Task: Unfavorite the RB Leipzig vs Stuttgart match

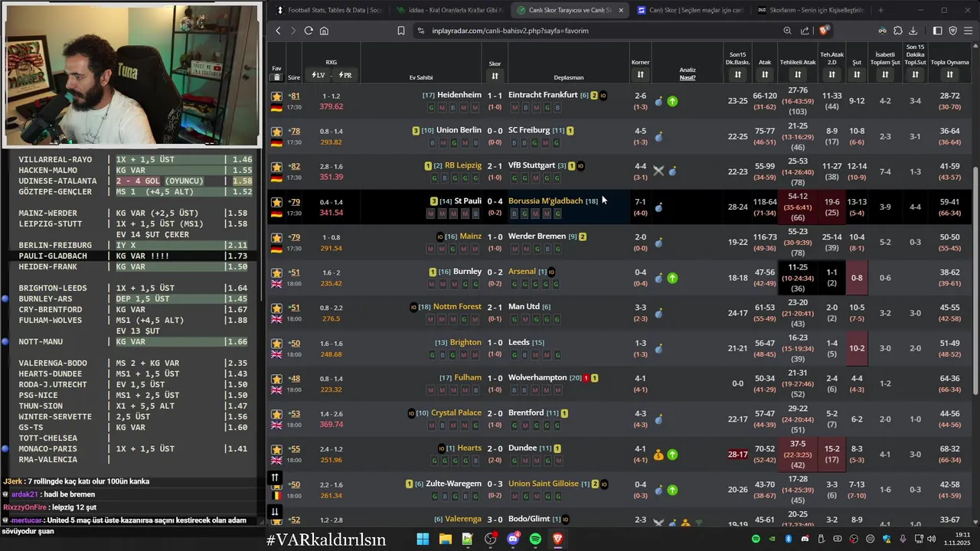Action: pyautogui.click(x=276, y=167)
